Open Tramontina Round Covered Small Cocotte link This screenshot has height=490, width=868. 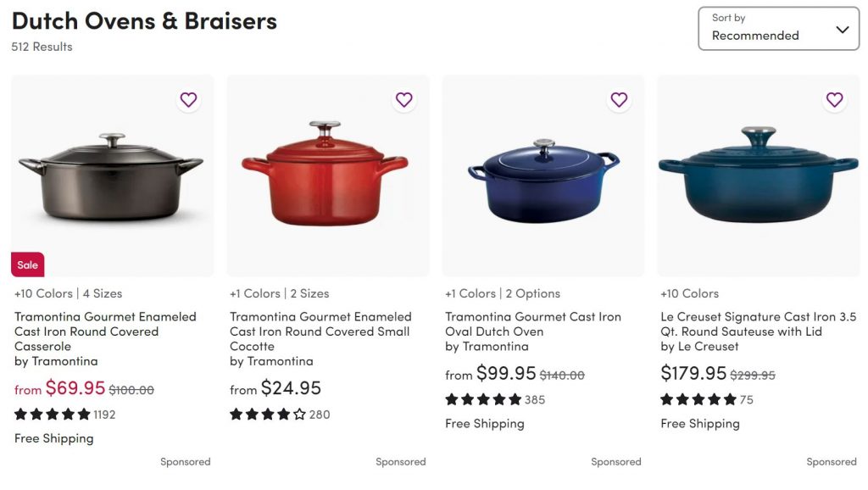pos(320,331)
